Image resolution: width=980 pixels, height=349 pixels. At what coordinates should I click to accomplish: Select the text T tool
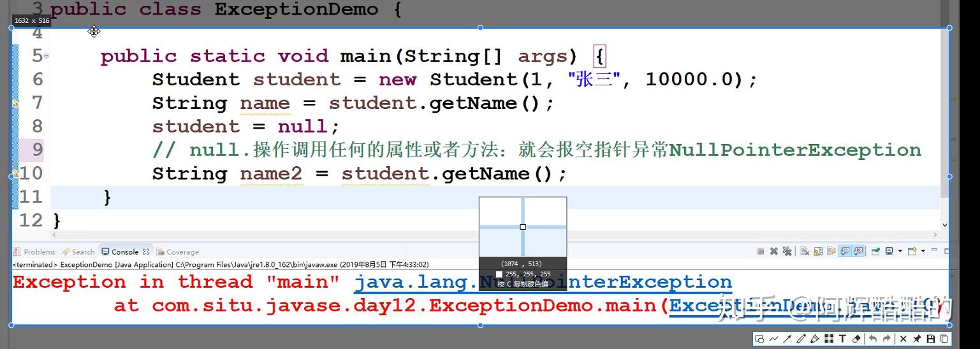pos(842,339)
